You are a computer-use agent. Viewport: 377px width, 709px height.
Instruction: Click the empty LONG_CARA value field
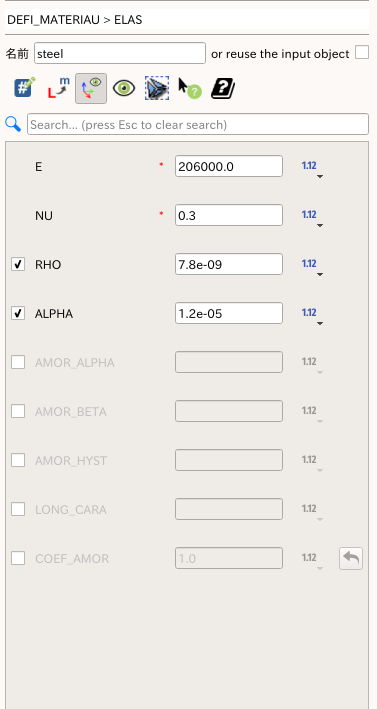(x=229, y=509)
